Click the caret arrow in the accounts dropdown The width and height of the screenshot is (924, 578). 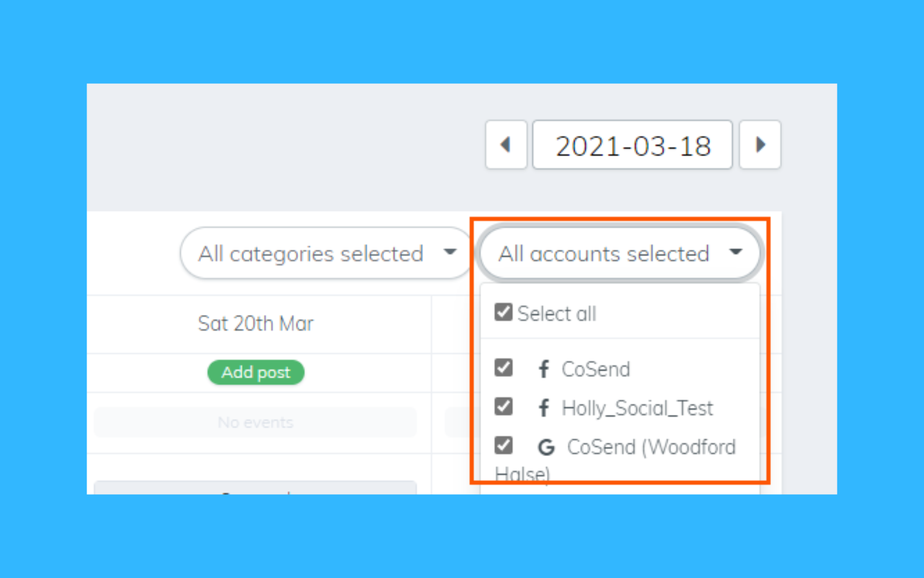(x=735, y=252)
